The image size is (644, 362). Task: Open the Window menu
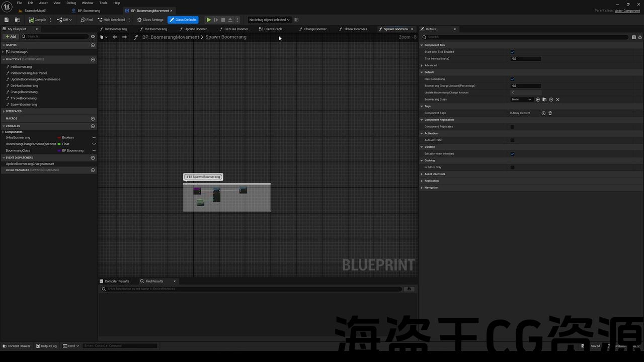[x=88, y=3]
